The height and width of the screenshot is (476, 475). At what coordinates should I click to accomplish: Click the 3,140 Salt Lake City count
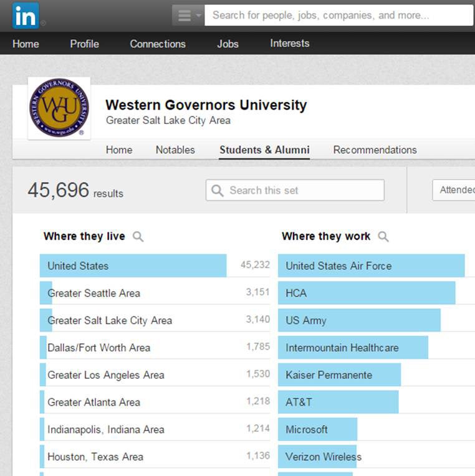point(258,320)
